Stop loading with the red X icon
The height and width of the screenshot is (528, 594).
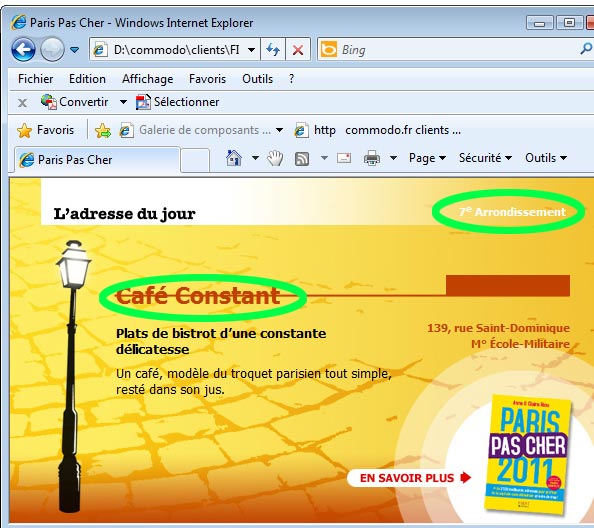point(298,50)
